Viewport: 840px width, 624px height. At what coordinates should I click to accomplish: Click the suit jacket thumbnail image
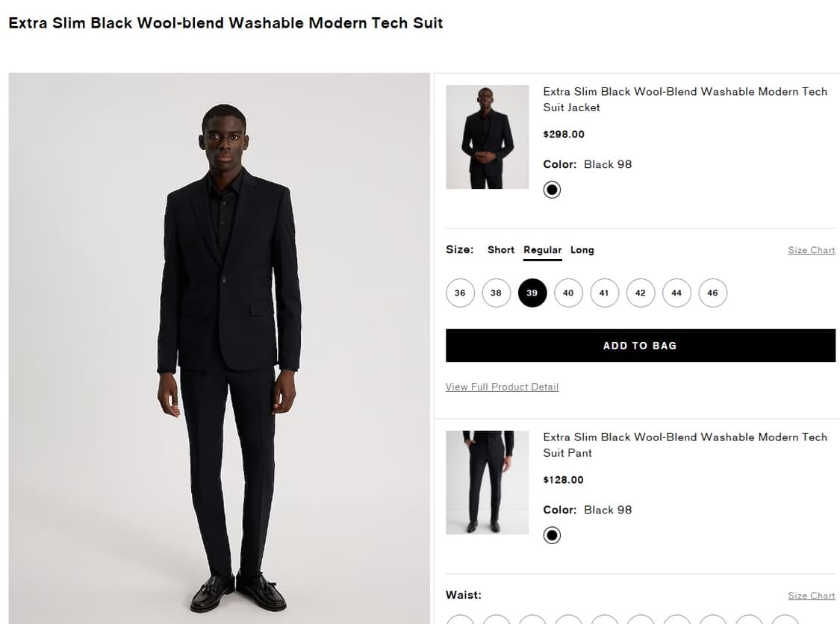point(487,137)
